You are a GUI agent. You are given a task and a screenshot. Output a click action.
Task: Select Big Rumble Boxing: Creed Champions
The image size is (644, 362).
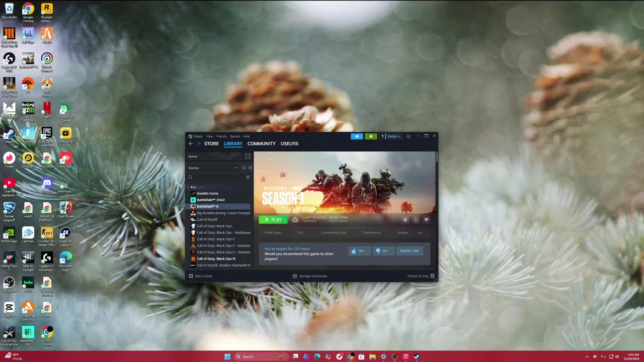pos(219,213)
